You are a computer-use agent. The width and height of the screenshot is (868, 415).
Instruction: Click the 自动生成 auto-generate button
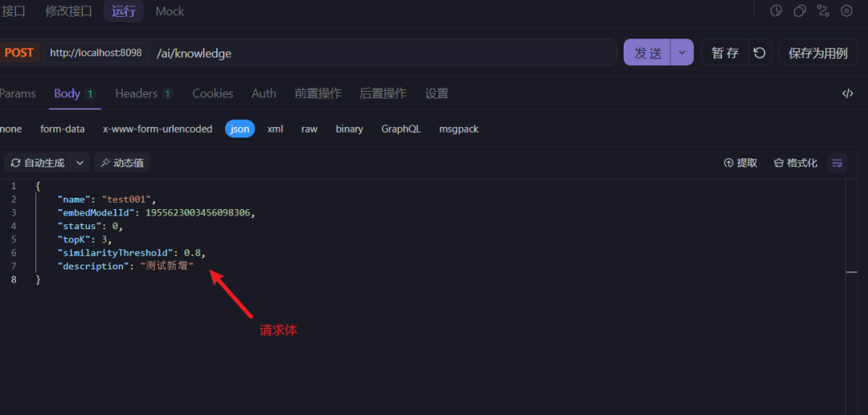pos(38,163)
